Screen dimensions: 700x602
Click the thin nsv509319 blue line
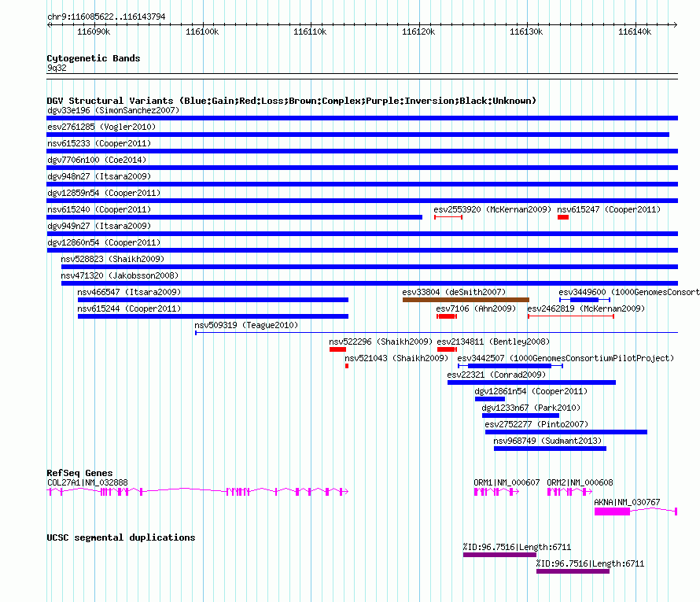point(437,333)
